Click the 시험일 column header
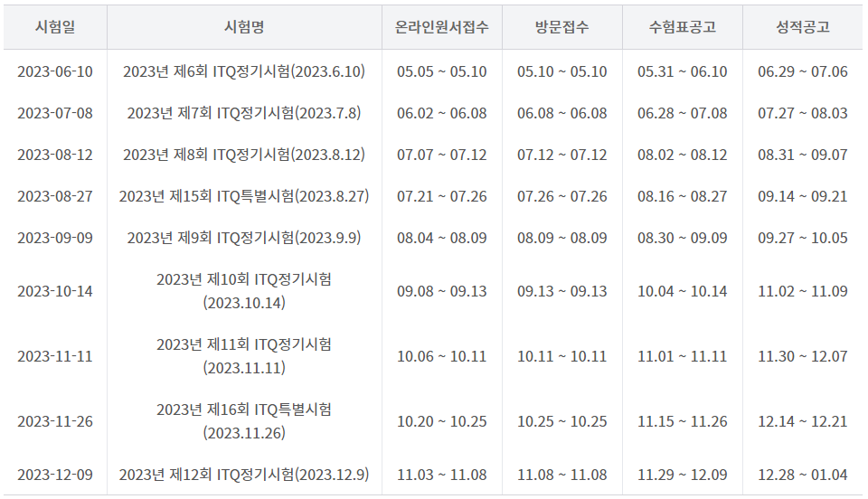This screenshot has width=868, height=499. [x=55, y=27]
